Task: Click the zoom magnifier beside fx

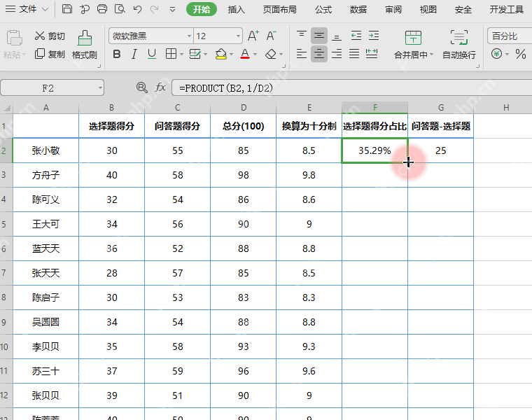Action: click(142, 87)
